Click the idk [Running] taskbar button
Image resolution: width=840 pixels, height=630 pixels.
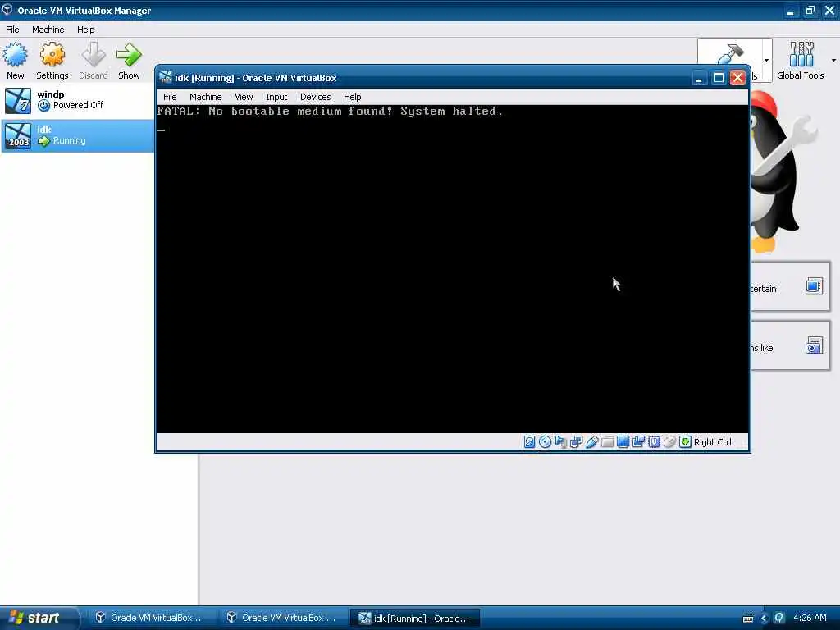[414, 619]
